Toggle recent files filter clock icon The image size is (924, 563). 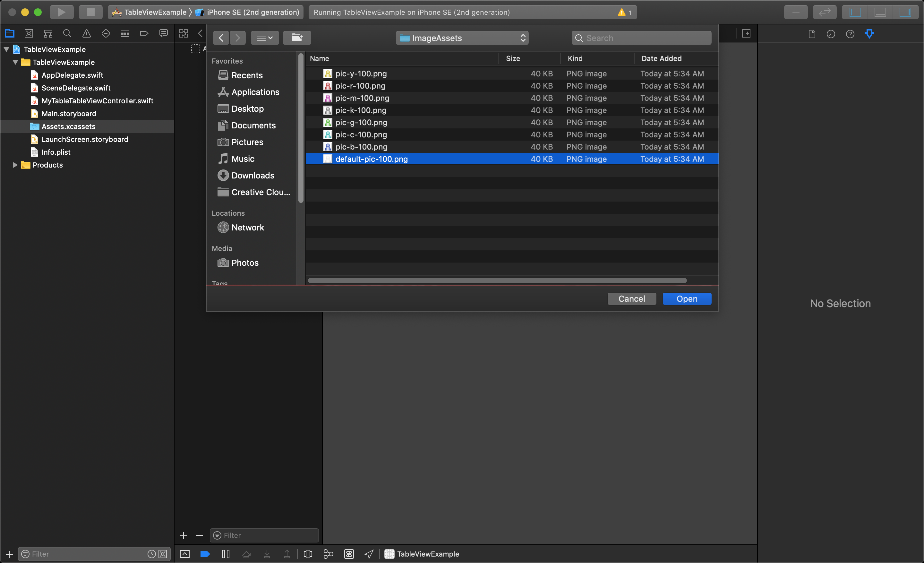coord(151,554)
